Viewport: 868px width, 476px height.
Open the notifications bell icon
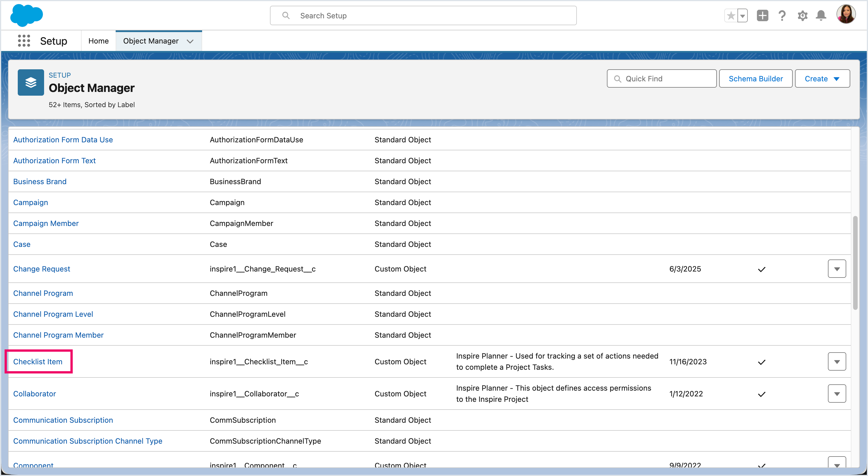coord(821,16)
